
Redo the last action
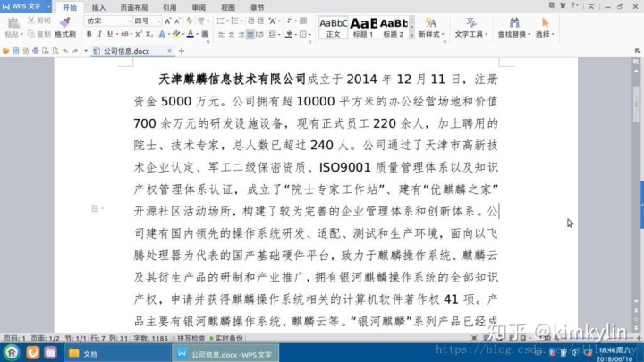(75, 51)
